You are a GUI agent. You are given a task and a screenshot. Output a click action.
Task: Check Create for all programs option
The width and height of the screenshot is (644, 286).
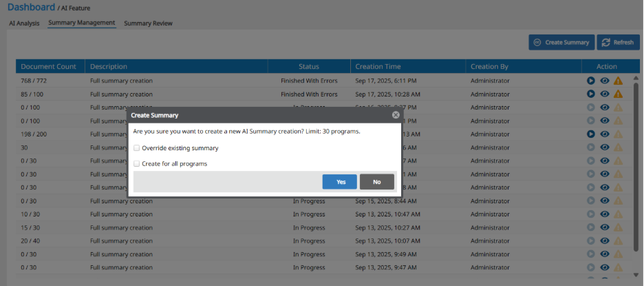(137, 164)
